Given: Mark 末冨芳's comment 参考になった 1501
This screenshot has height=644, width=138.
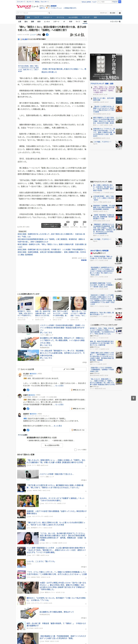Looking at the screenshot, I should pos(78,409).
